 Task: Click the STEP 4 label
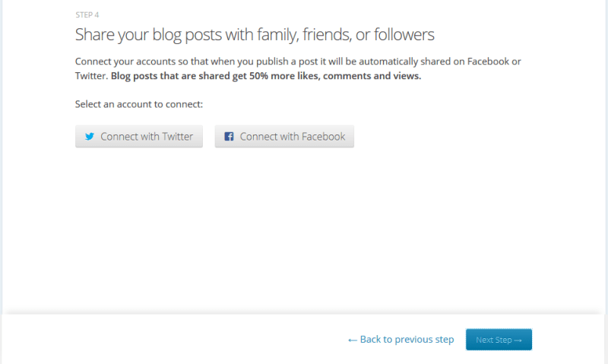pyautogui.click(x=87, y=15)
